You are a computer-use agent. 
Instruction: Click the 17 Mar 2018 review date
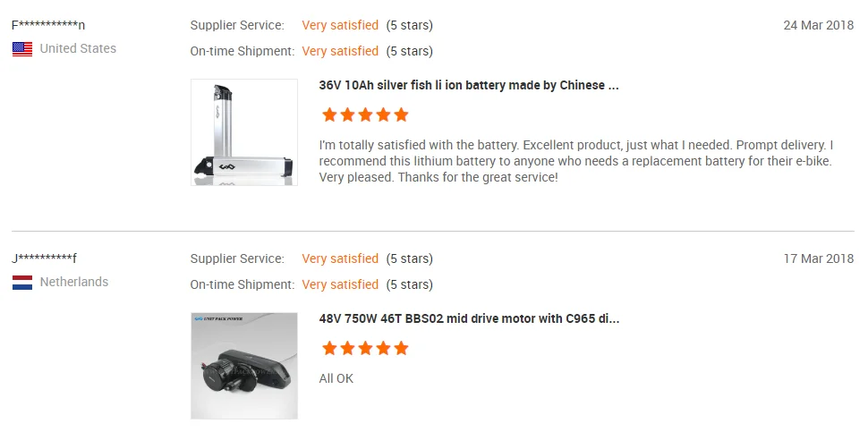818,258
